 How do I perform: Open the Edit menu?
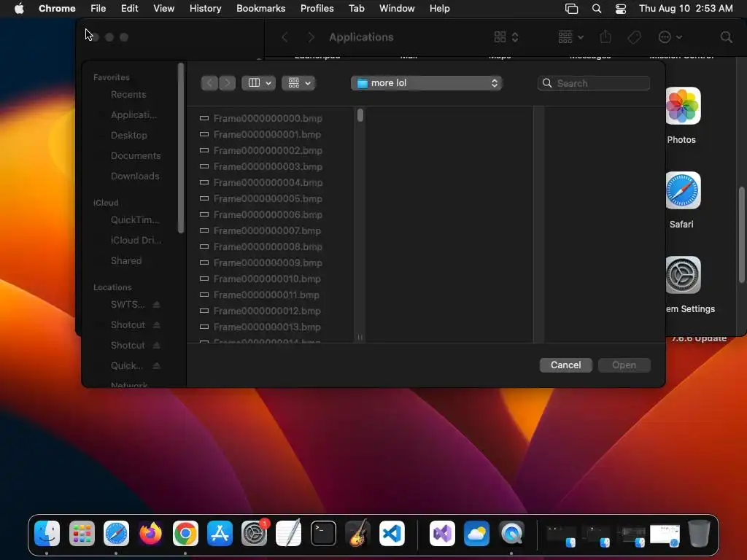click(130, 9)
